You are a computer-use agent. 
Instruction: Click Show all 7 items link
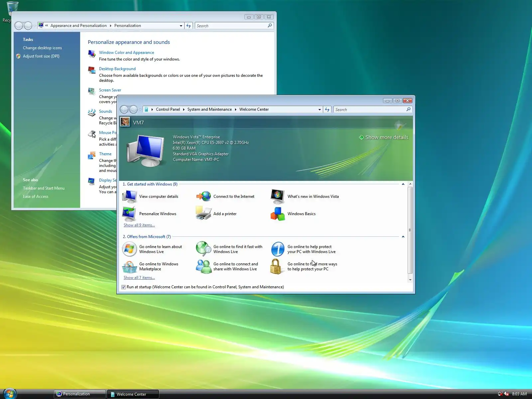[x=139, y=278]
